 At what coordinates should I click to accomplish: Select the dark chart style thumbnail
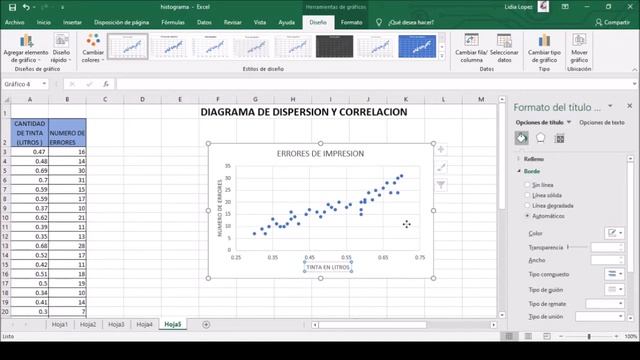[x=334, y=46]
